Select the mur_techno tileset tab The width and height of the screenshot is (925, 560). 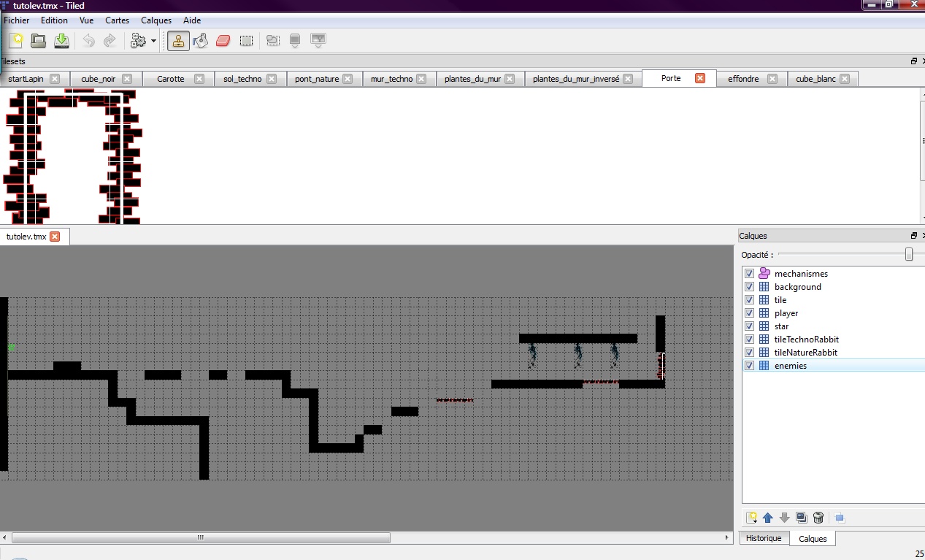click(391, 79)
